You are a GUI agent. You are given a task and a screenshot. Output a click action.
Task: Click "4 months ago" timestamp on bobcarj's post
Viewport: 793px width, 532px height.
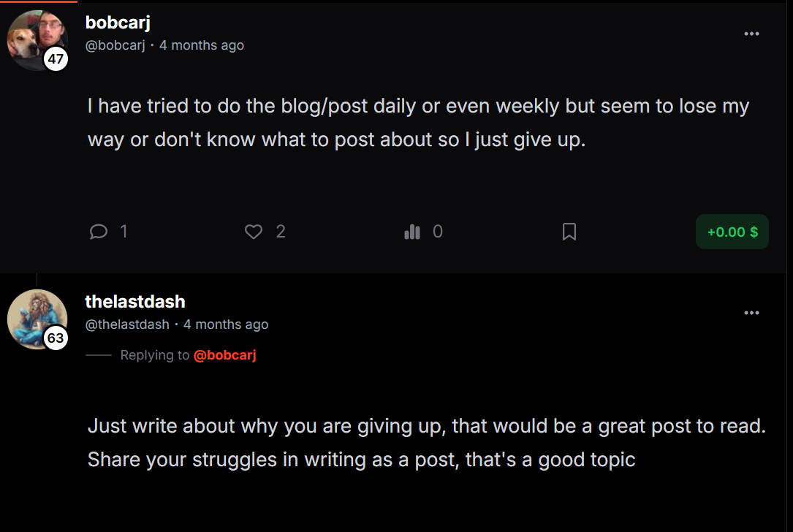coord(202,45)
